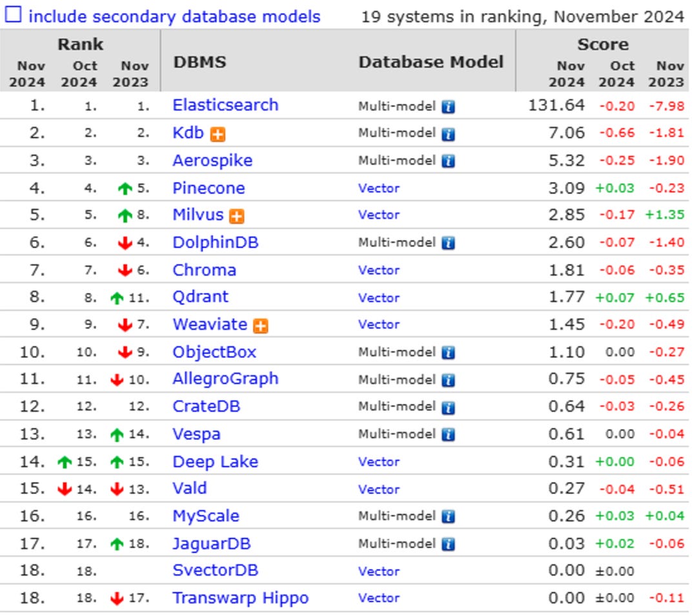Click the info icon in AllegroGraph row
This screenshot has width=697, height=616.
(448, 380)
